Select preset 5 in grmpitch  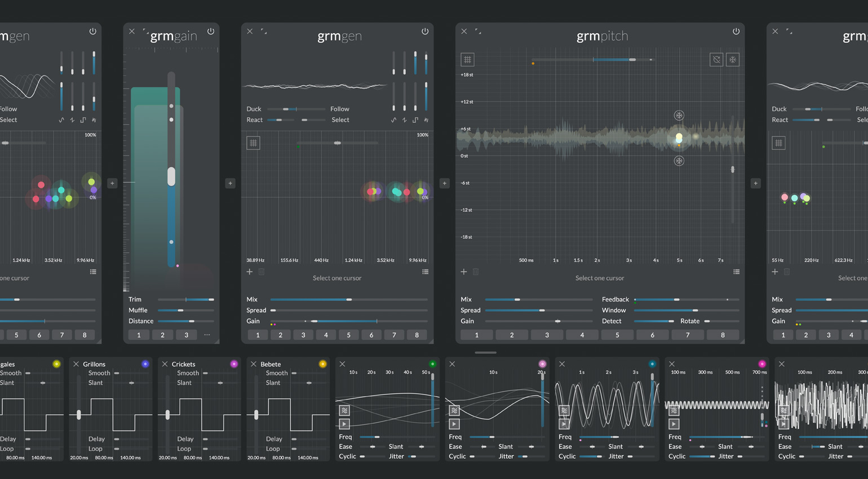tap(617, 335)
